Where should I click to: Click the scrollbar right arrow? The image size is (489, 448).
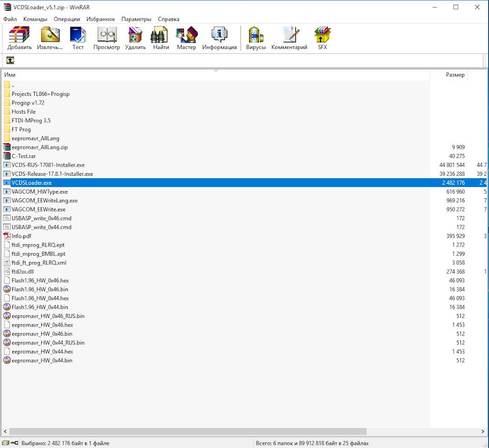pyautogui.click(x=483, y=431)
